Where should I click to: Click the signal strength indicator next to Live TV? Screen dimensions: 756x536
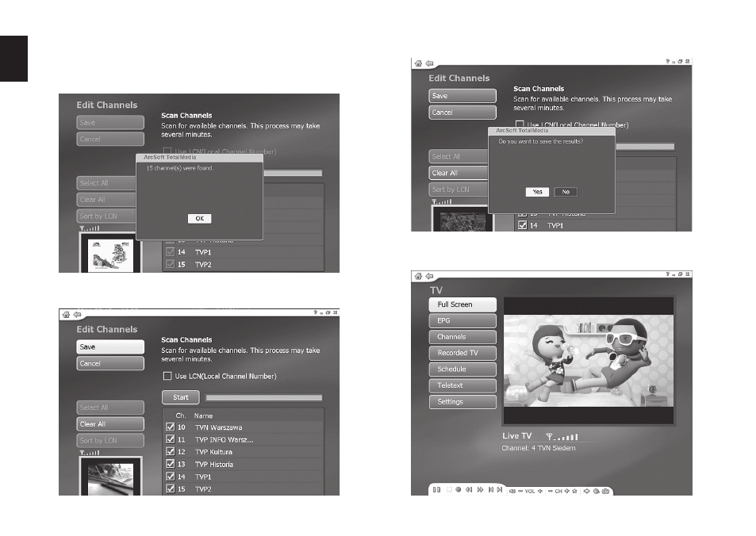click(562, 437)
